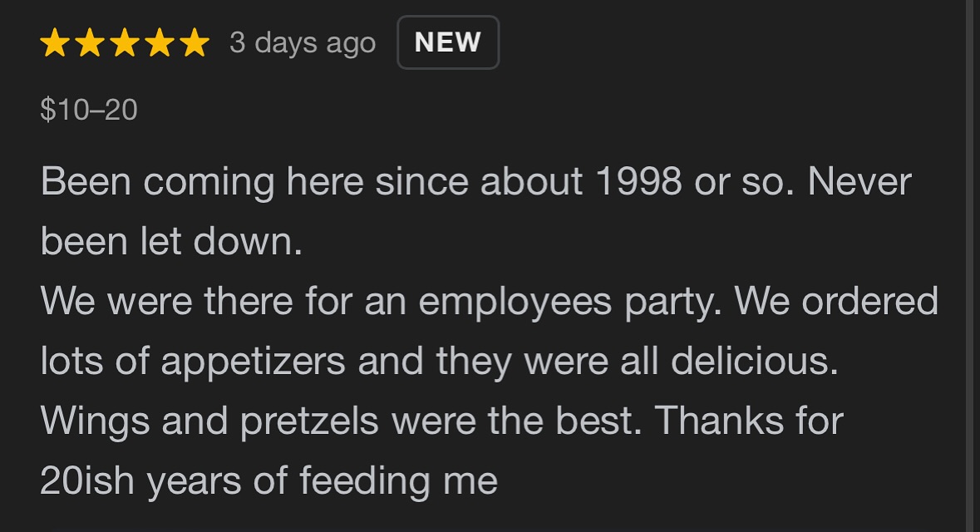The width and height of the screenshot is (980, 532).
Task: Click the third yellow rating star
Action: (125, 42)
